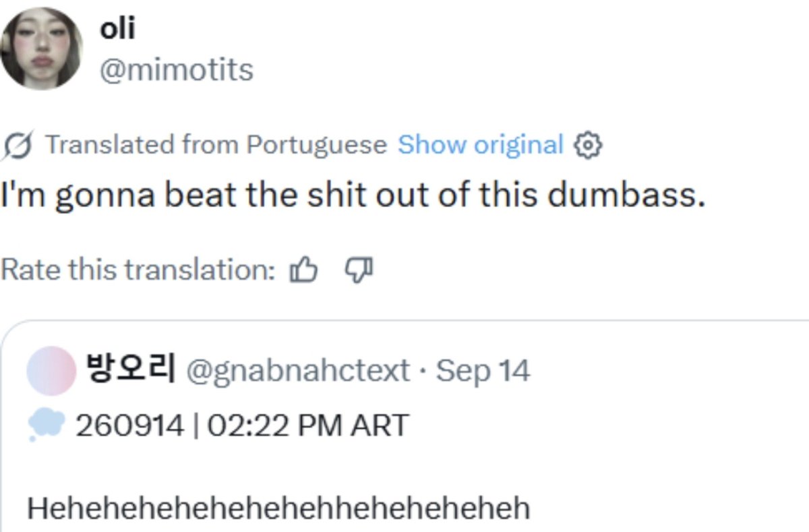Click the Translated from Portuguese label
The width and height of the screenshot is (809, 532).
(216, 145)
